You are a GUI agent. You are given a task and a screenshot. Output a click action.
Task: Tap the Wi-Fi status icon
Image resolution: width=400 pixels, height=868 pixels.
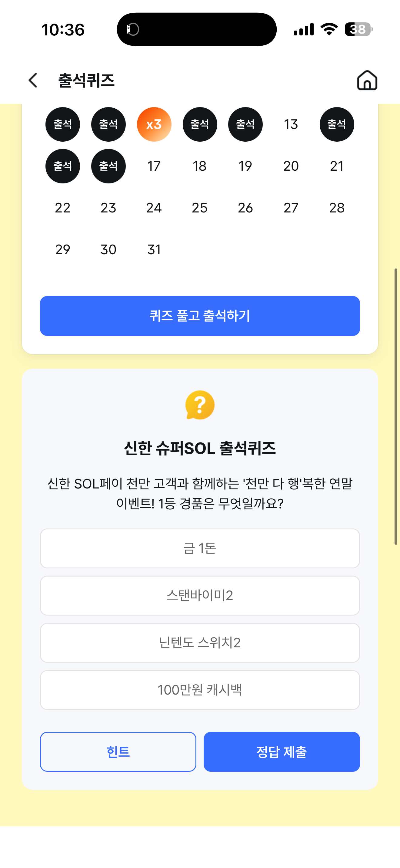click(x=329, y=29)
